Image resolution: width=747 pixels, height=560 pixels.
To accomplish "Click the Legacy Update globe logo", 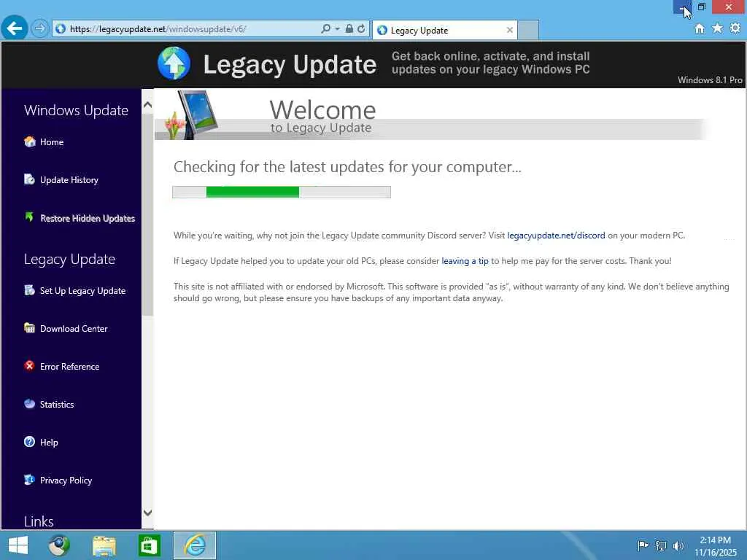I will click(x=174, y=63).
